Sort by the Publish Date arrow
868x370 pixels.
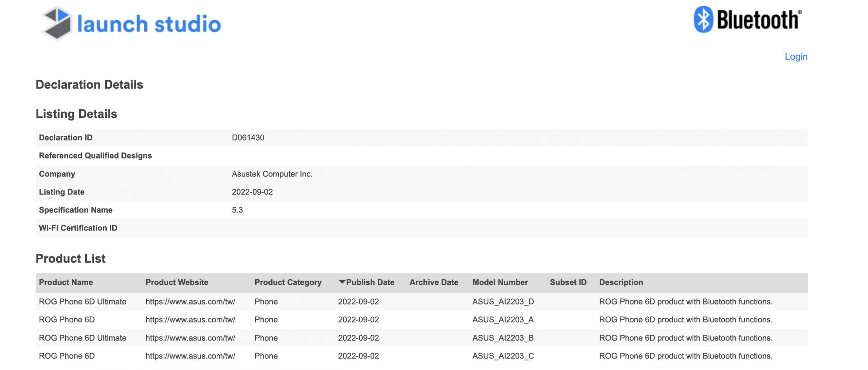tap(342, 282)
